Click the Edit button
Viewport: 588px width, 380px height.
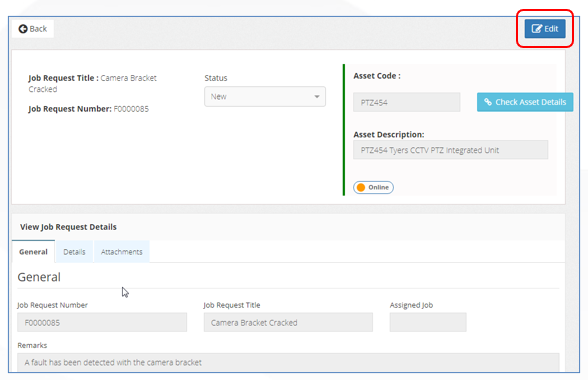point(545,29)
